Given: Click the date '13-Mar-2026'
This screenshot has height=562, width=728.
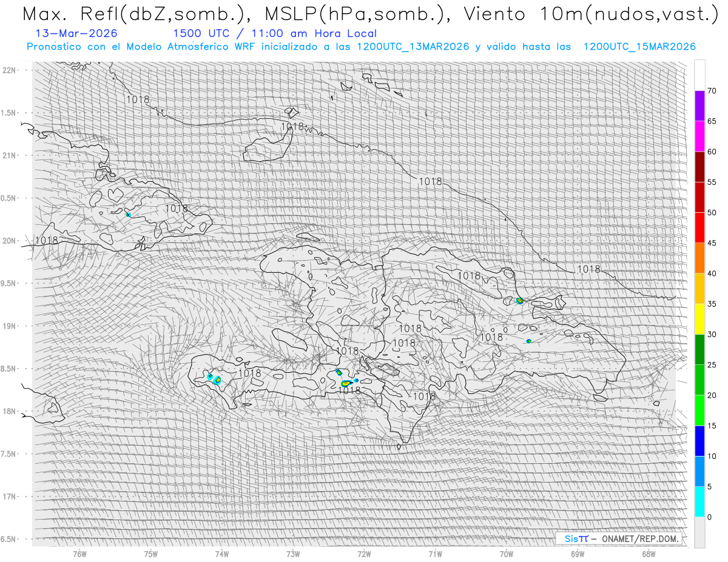Looking at the screenshot, I should (76, 33).
